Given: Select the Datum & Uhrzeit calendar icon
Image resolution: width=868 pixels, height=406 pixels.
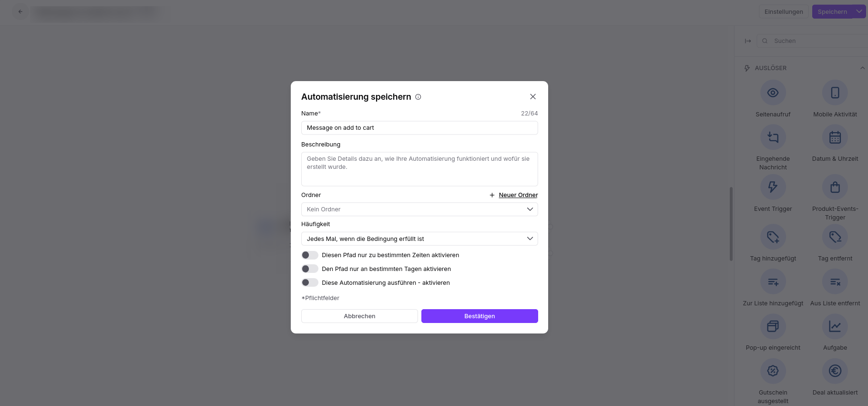Looking at the screenshot, I should pos(835,137).
